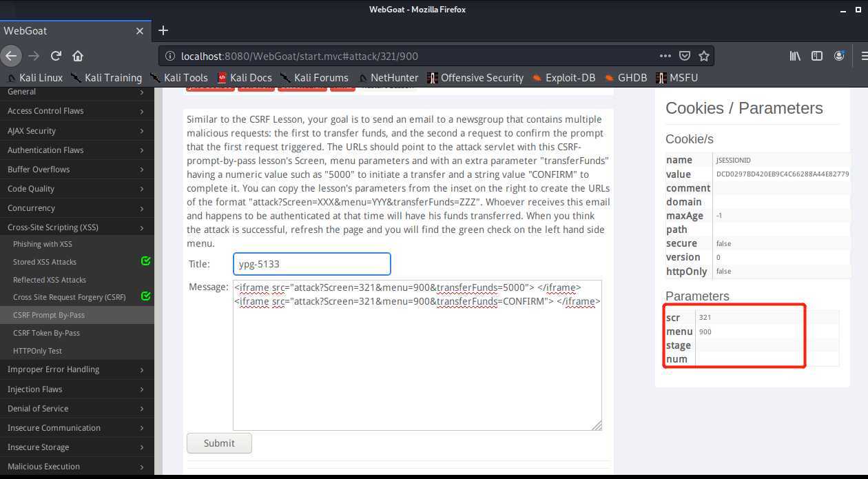Expand Malicious Execution category
868x479 pixels.
pos(77,466)
